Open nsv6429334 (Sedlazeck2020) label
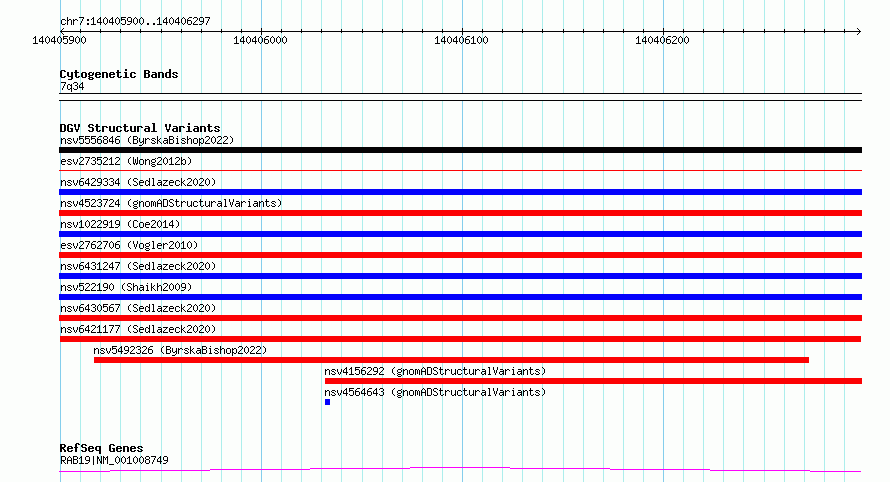The height and width of the screenshot is (482, 890). click(x=138, y=182)
